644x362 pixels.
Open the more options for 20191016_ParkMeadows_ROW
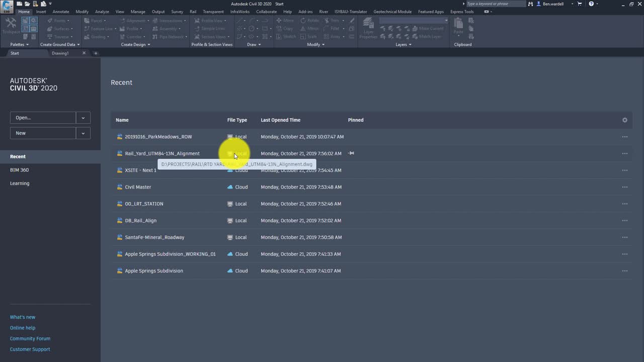point(624,137)
